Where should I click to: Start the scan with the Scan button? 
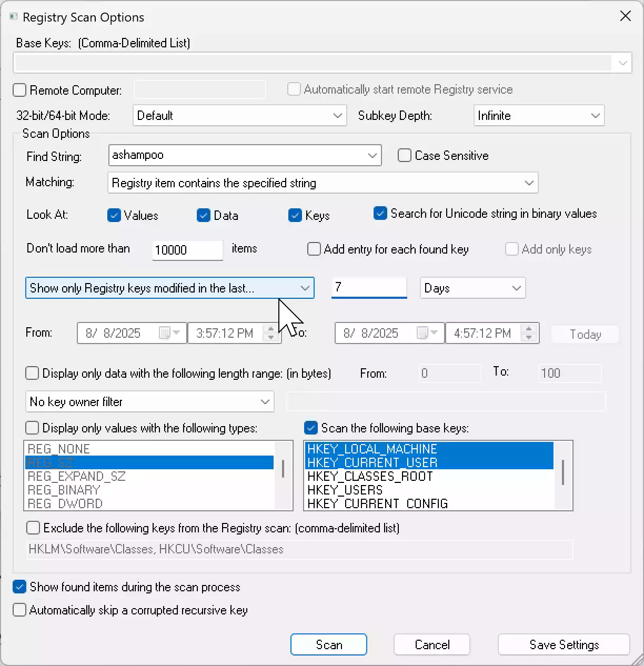[328, 644]
